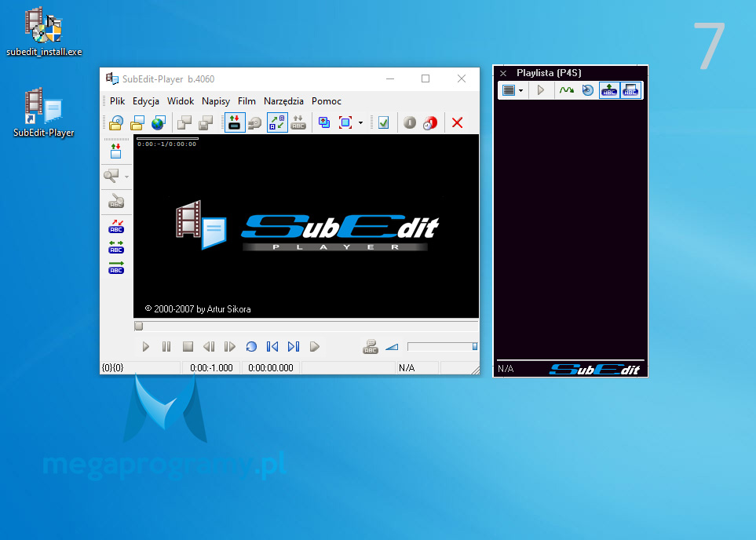Click the Play button in the transport bar
Screen dimensions: 756x540
pos(145,347)
